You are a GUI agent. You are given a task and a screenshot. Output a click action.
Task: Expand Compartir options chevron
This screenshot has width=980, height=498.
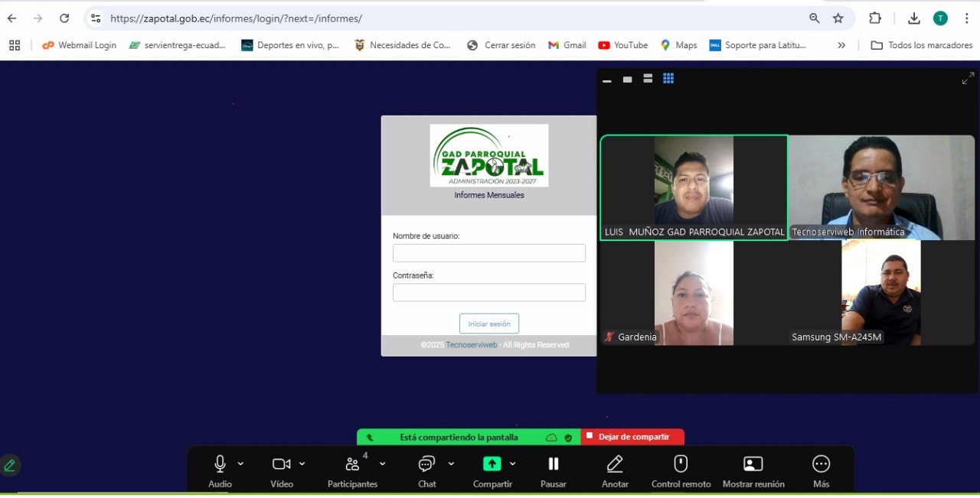tap(512, 464)
